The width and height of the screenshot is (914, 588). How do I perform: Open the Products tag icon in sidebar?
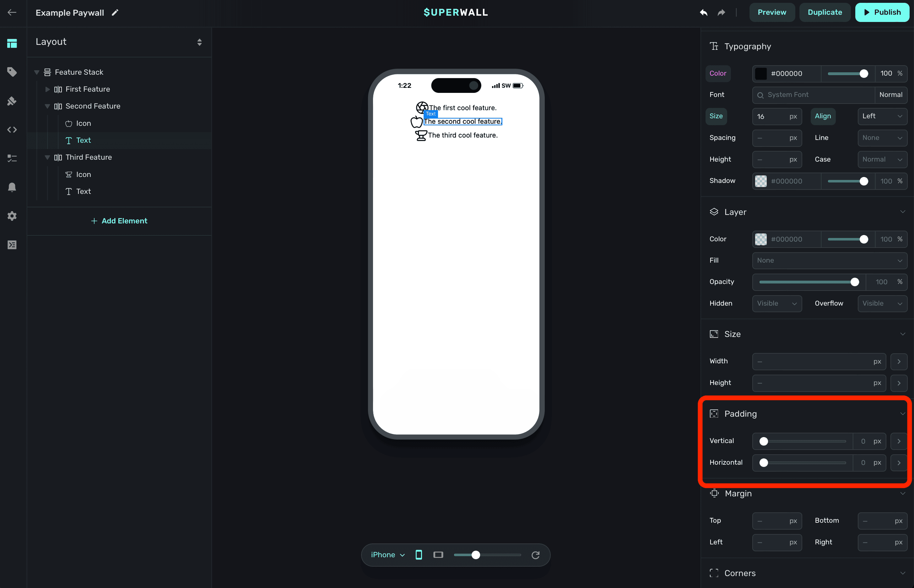(x=12, y=72)
